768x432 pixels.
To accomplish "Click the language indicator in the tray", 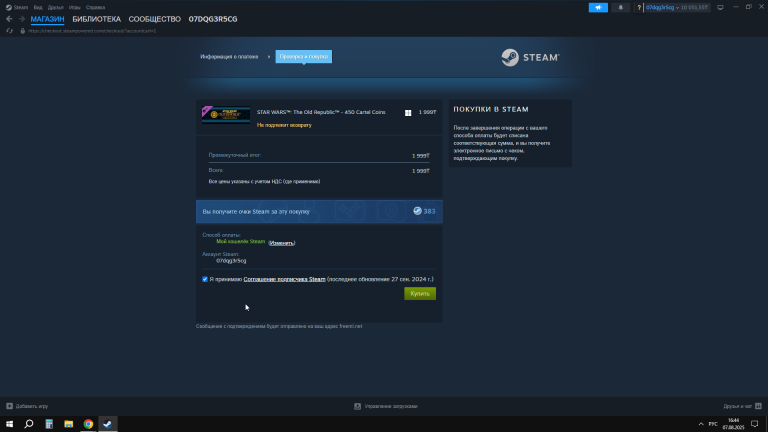I will [713, 424].
